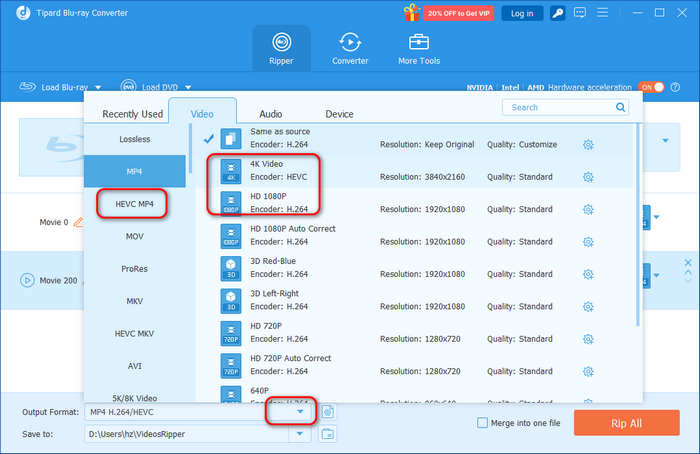Click the Same as source copy icon
The width and height of the screenshot is (700, 454).
tap(231, 138)
